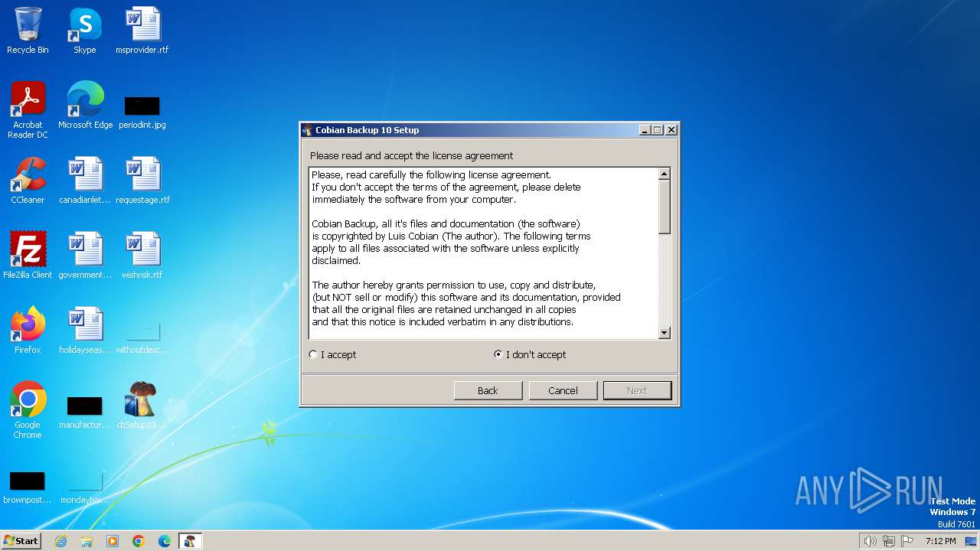The image size is (980, 551).
Task: Click the 7:12 PM taskbar clock
Action: coord(940,541)
